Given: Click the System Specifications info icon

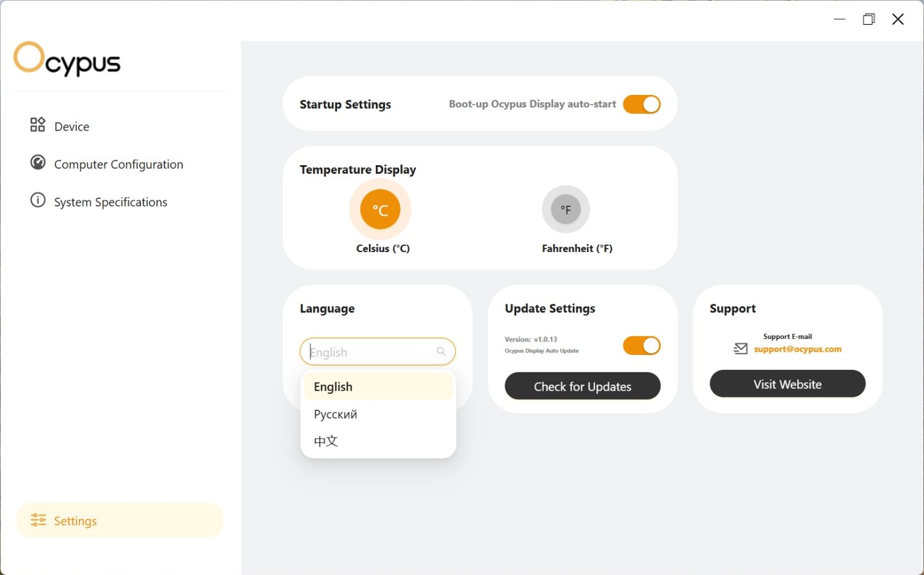Looking at the screenshot, I should (38, 200).
